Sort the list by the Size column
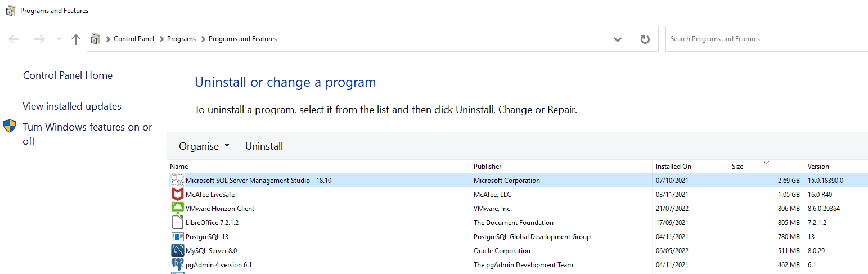Image resolution: width=868 pixels, height=274 pixels. tap(766, 167)
